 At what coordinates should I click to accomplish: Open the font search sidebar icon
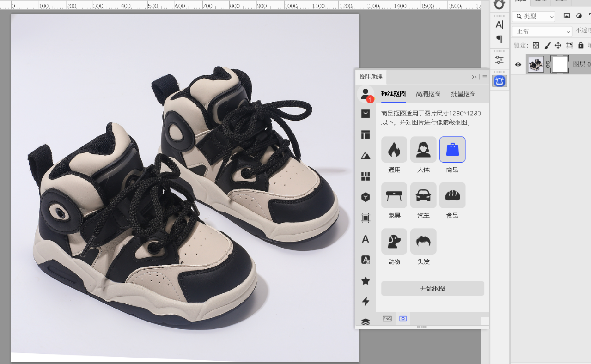pos(366,260)
